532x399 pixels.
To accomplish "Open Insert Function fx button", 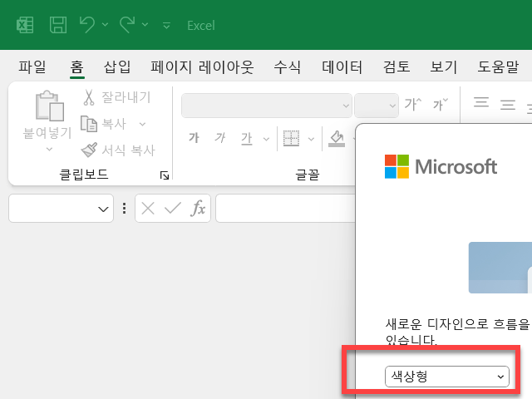I will [x=199, y=208].
